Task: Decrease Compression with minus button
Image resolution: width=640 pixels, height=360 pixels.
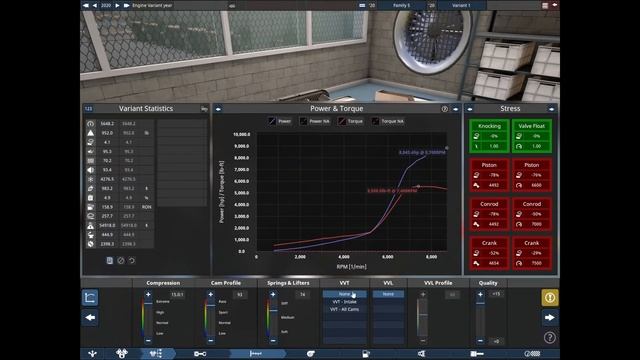Action: [148, 340]
